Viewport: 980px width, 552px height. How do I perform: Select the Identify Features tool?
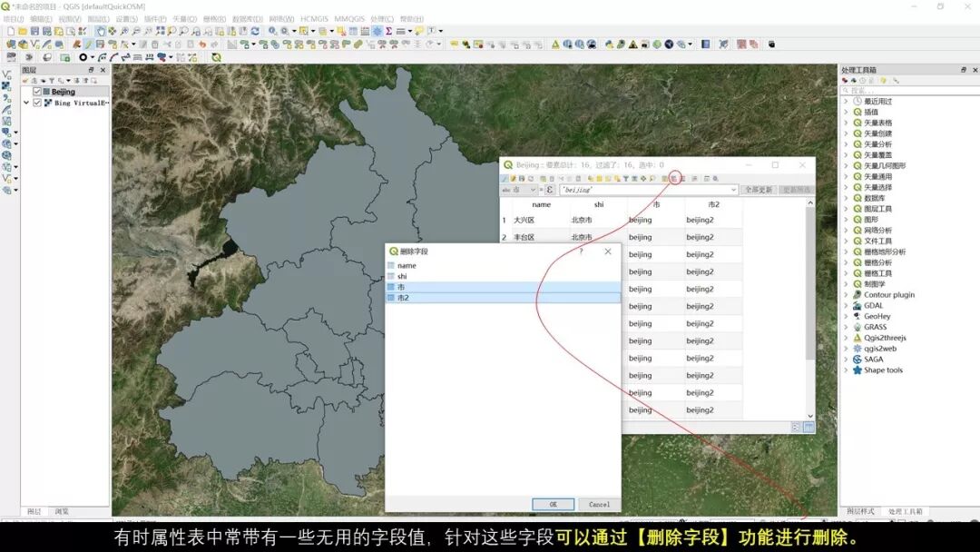click(272, 31)
